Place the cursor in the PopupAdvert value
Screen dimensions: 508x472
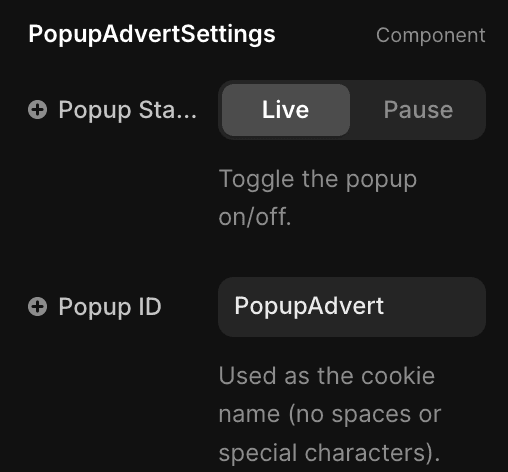pyautogui.click(x=309, y=306)
